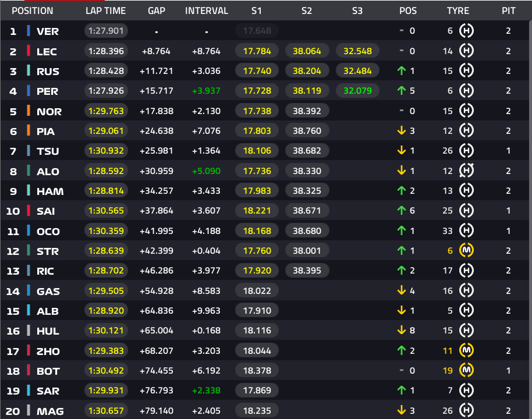
Task: Click ALO's hard tyre icon
Action: [466, 171]
